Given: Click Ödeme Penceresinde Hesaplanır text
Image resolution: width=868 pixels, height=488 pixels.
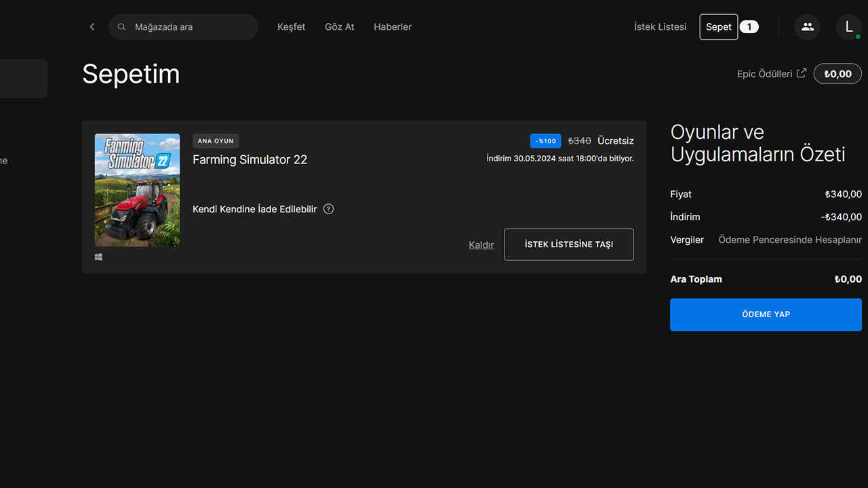Looking at the screenshot, I should 790,240.
